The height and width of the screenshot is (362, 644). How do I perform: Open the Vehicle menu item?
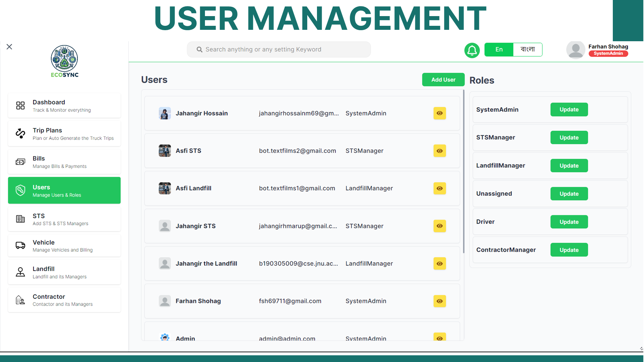pyautogui.click(x=64, y=246)
